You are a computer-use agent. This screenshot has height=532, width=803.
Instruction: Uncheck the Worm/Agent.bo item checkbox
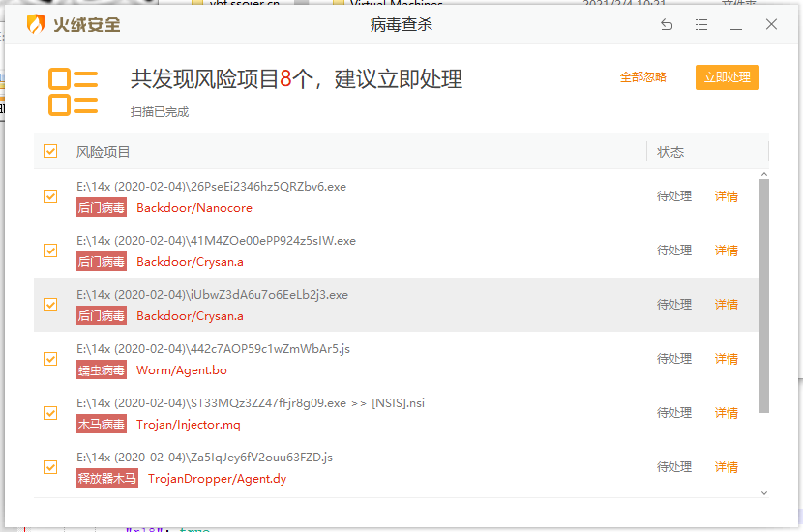tap(50, 360)
